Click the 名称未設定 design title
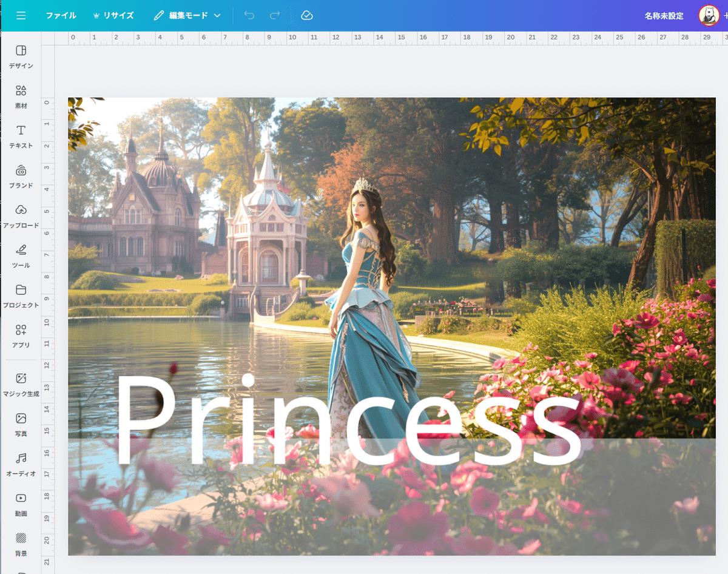Image resolution: width=728 pixels, height=574 pixels. [x=664, y=16]
